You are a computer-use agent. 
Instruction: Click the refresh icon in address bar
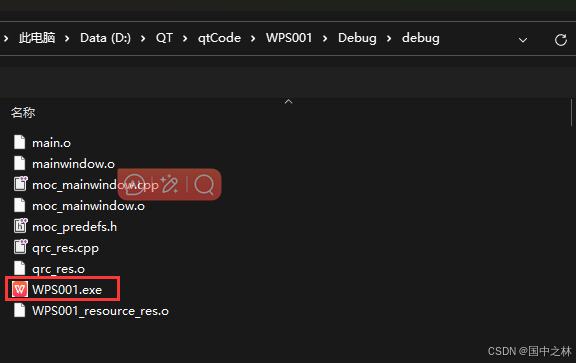click(561, 40)
